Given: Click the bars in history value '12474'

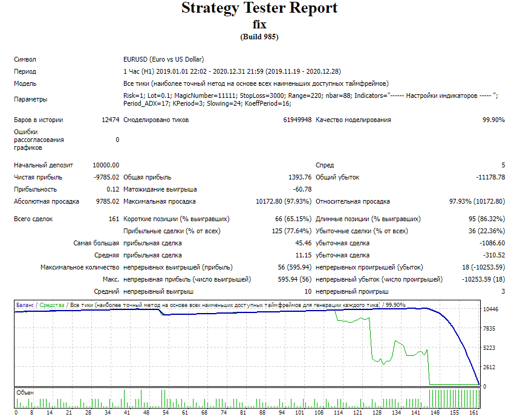Looking at the screenshot, I should pos(111,120).
